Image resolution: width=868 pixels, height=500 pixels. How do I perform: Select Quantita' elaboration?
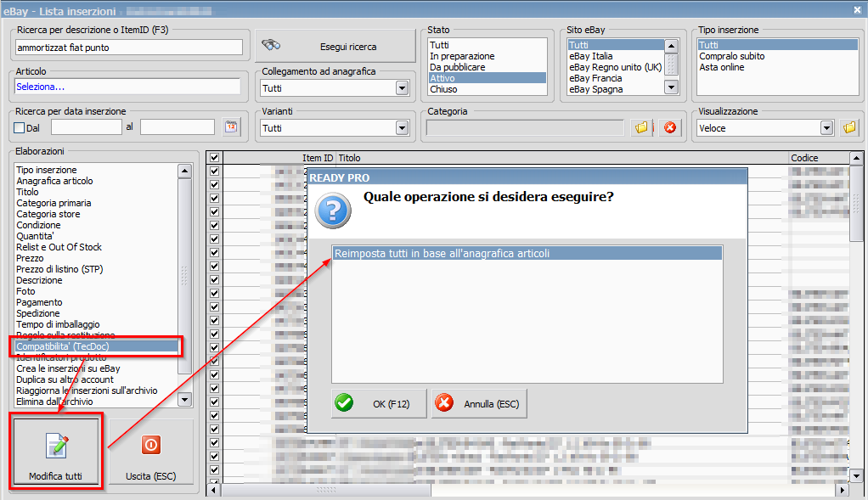point(96,236)
